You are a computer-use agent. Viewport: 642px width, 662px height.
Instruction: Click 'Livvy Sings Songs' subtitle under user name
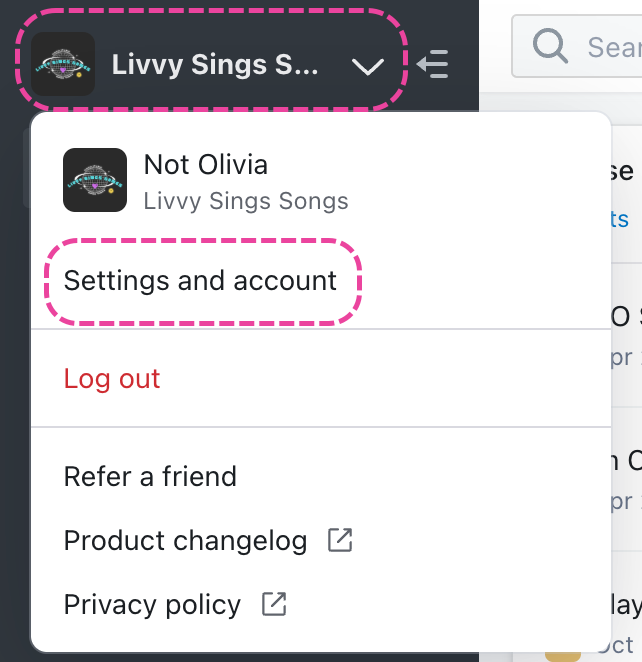click(246, 201)
